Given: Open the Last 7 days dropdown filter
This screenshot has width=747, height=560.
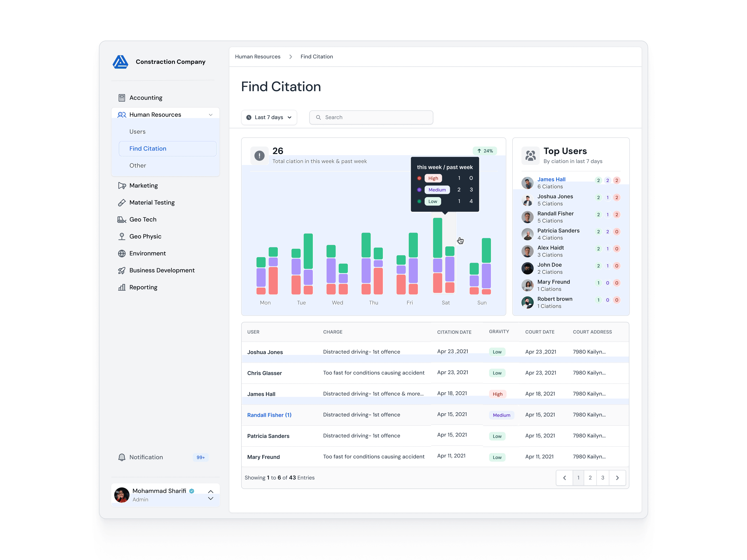Looking at the screenshot, I should pos(269,117).
